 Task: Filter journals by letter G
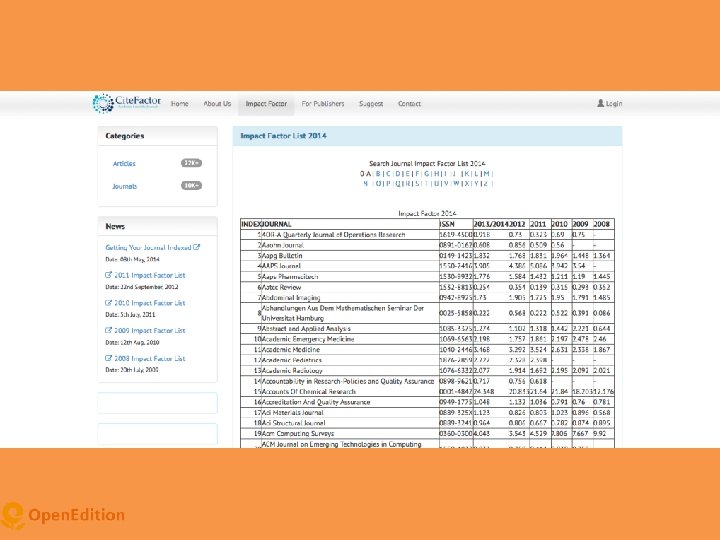tap(427, 174)
